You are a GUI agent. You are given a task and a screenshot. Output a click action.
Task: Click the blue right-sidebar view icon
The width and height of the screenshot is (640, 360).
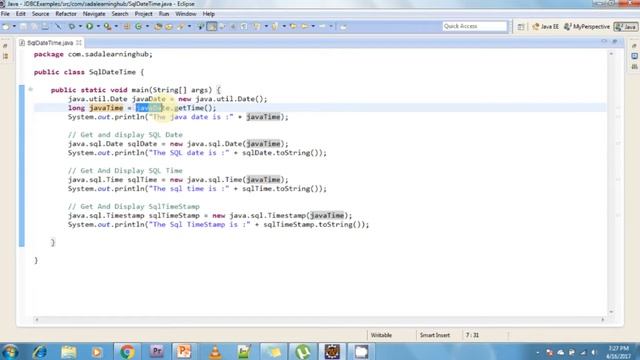(x=634, y=56)
